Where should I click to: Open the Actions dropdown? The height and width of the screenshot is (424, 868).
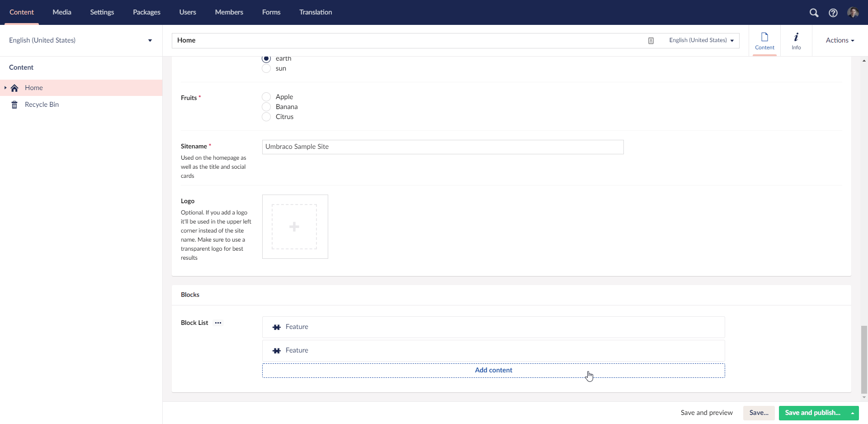pos(840,40)
